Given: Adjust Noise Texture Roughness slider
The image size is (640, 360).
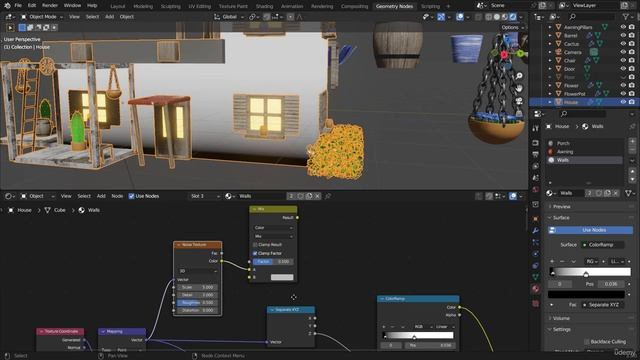Looking at the screenshot, I should tap(198, 303).
